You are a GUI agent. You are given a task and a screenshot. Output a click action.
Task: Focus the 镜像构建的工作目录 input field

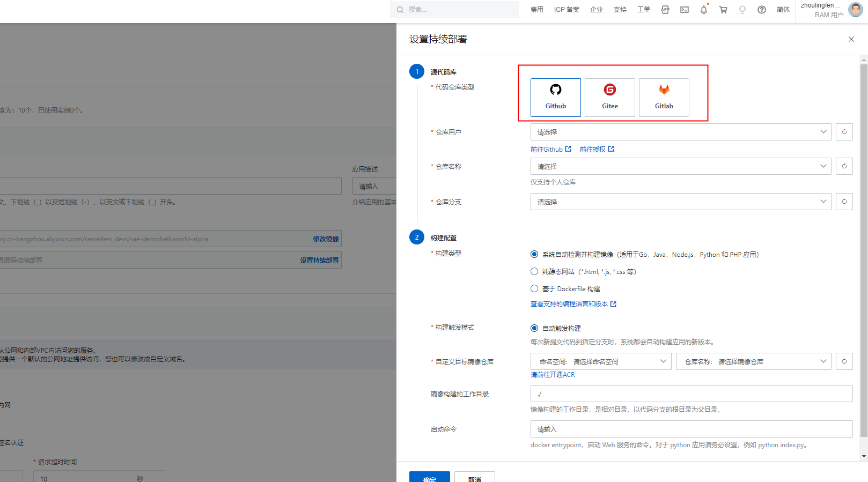[x=692, y=394]
